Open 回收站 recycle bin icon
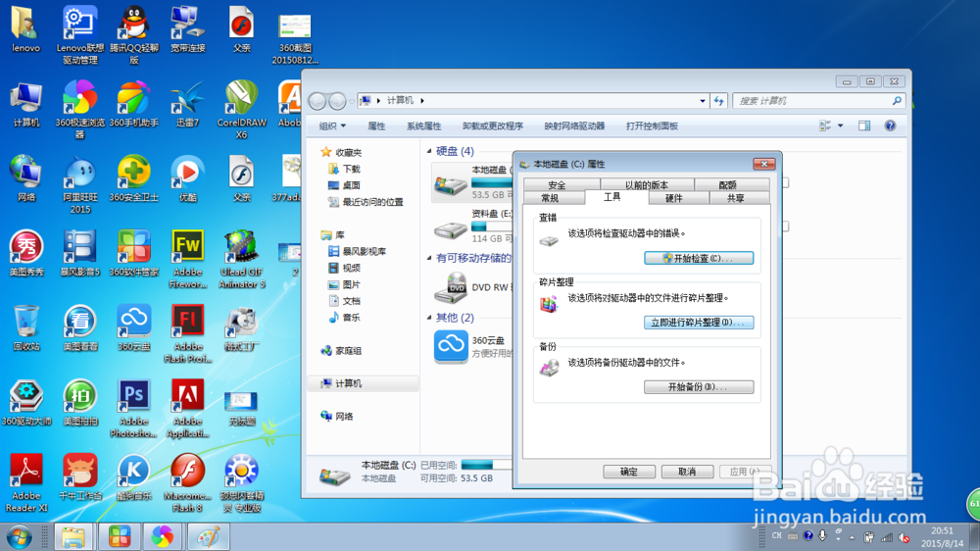The width and height of the screenshot is (980, 551). pos(26,327)
